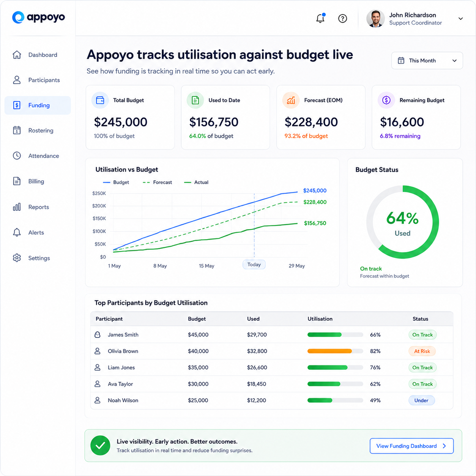This screenshot has width=476, height=476.
Task: Open the This Month period dropdown
Action: [427, 61]
